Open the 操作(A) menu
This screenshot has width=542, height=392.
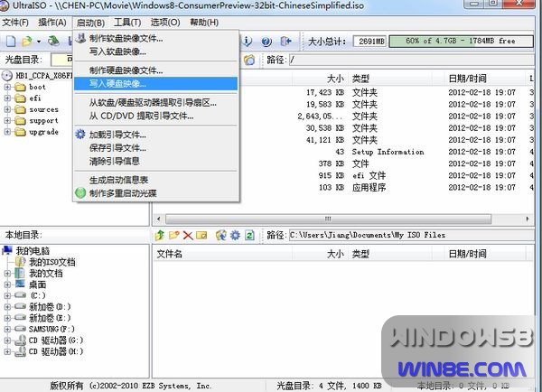52,23
